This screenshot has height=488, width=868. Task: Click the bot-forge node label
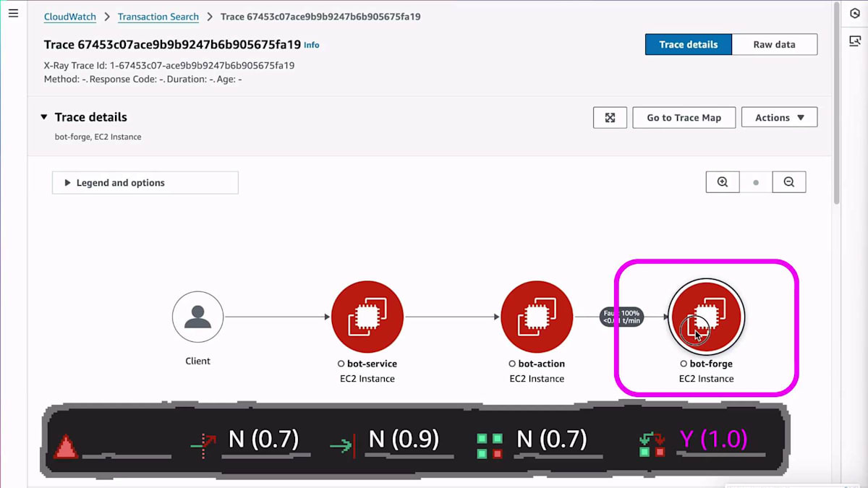click(x=706, y=364)
